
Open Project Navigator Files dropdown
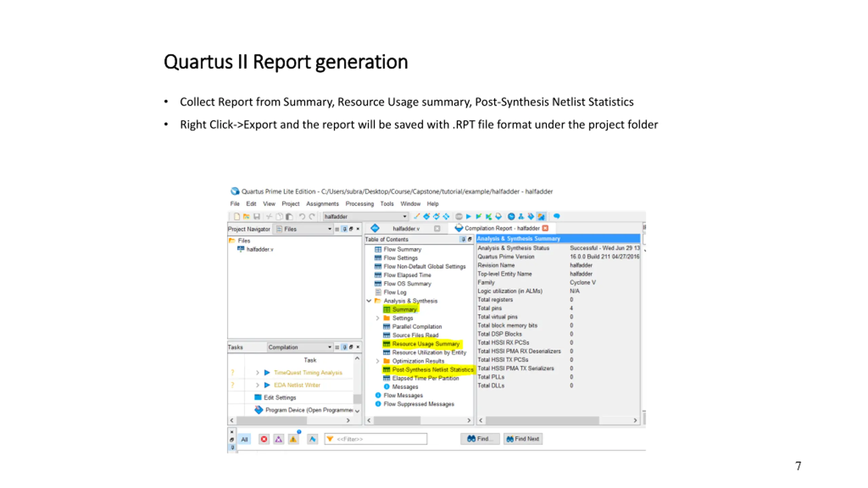point(304,229)
